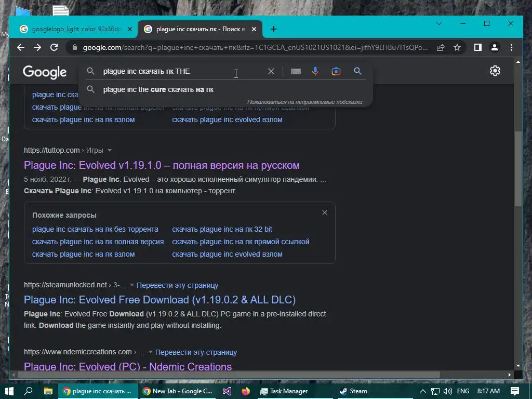Click Пожаловаться на неприемлемые подсказки link
The width and height of the screenshot is (532, 399).
click(x=304, y=102)
